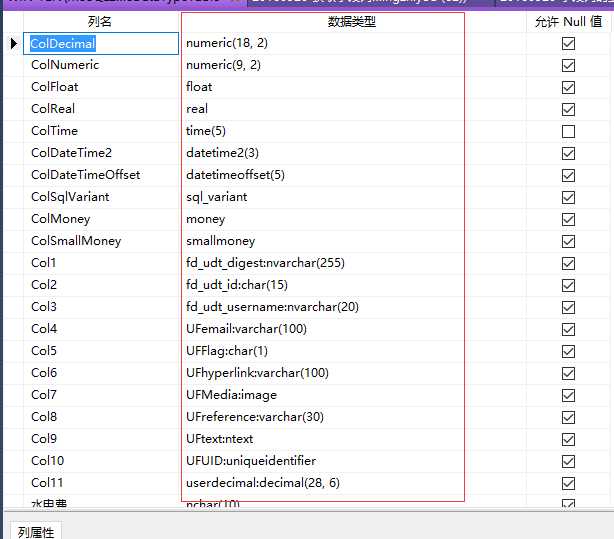Select the ColReal column name

(x=53, y=109)
